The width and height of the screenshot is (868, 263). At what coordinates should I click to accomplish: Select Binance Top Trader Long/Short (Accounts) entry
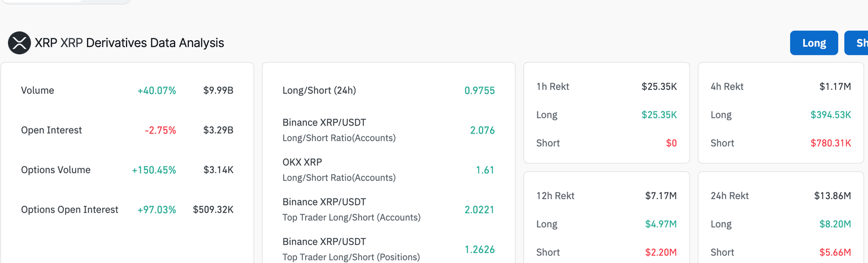click(351, 209)
